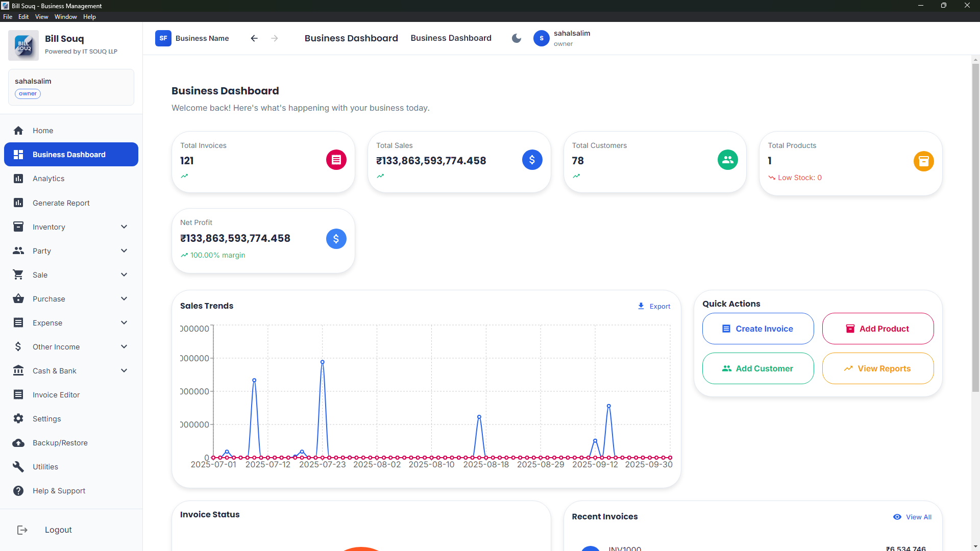Screen dimensions: 980x551
Task: Open View All for Recent Invoices
Action: (x=913, y=517)
